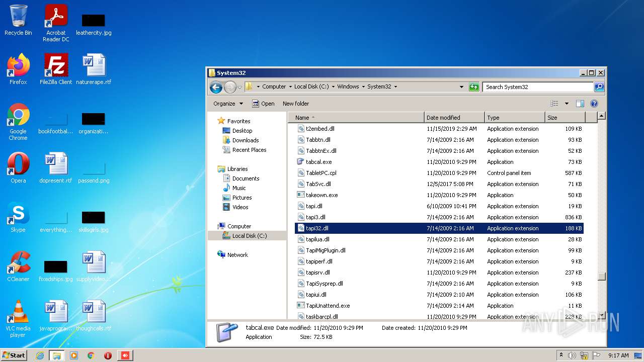Click in the Search System32 field
Screen dimensions: 644x362
538,87
